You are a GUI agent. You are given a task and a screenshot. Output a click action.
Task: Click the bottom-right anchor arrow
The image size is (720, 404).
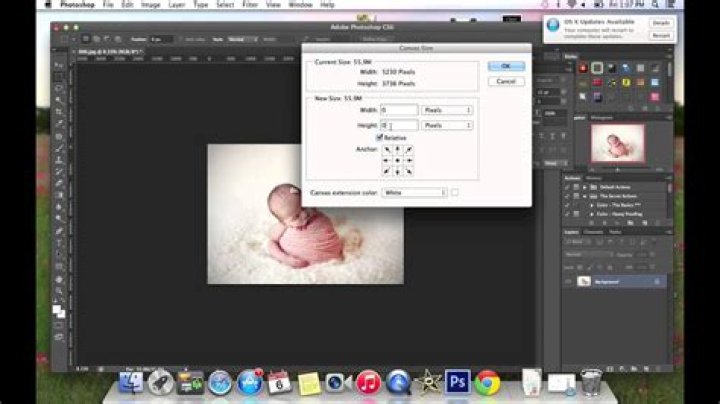point(408,170)
